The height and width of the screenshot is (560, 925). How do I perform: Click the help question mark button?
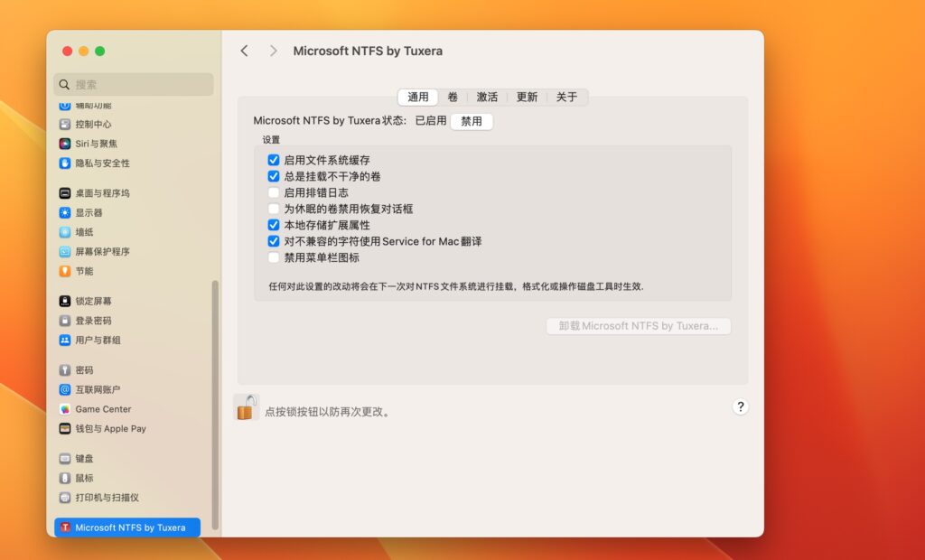point(740,406)
